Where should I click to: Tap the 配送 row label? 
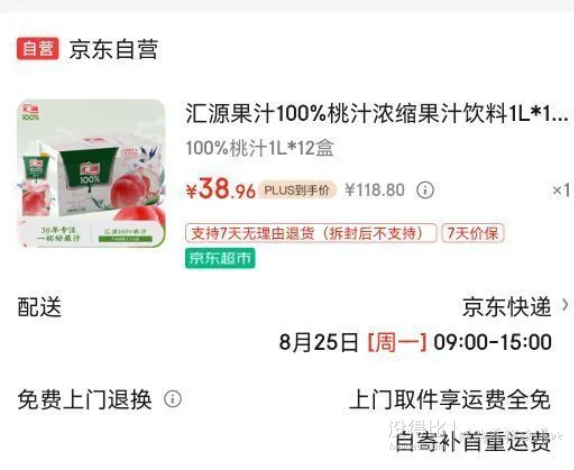click(40, 306)
